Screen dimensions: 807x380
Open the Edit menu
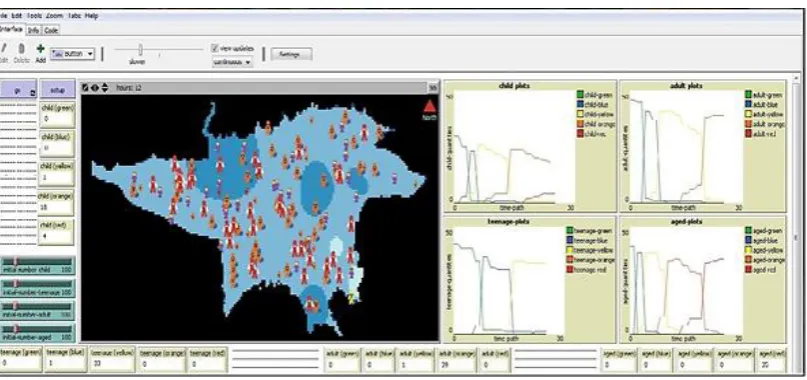(x=16, y=16)
